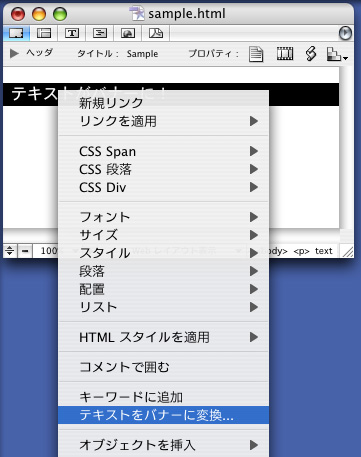Click the round arrow button at toolbar right

click(345, 33)
